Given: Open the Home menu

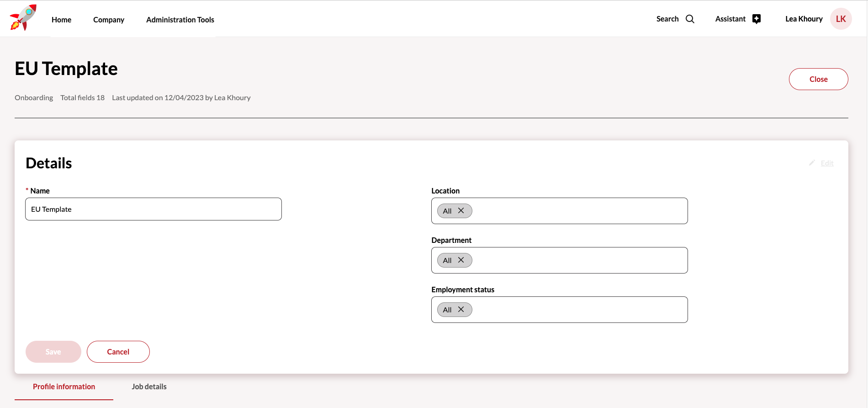Looking at the screenshot, I should tap(61, 20).
